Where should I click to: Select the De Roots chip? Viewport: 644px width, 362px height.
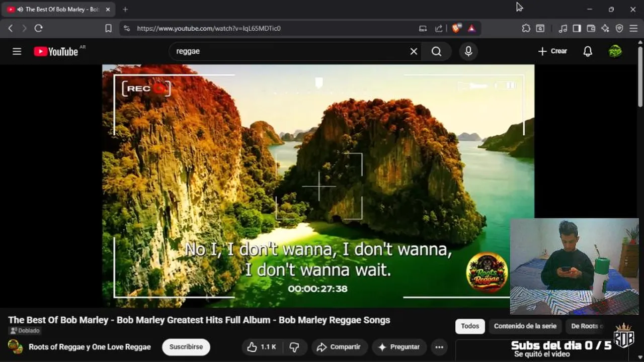[585, 326]
